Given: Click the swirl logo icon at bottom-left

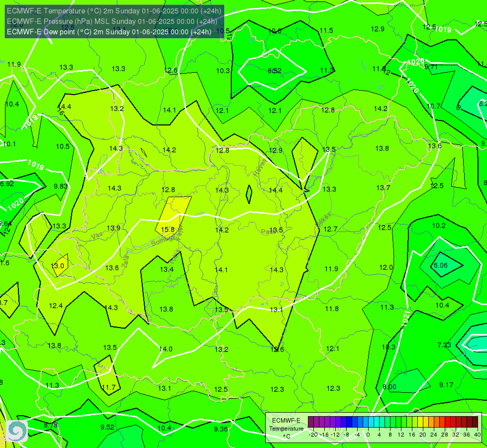Looking at the screenshot, I should pos(17,431).
